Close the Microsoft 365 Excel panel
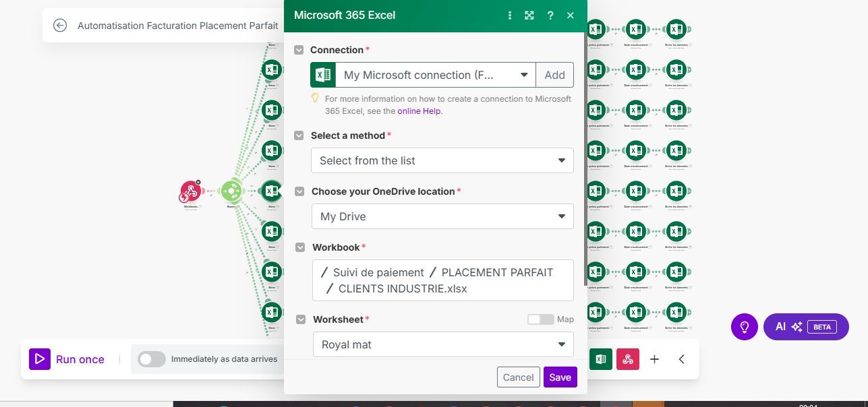This screenshot has width=868, height=407. 571,15
